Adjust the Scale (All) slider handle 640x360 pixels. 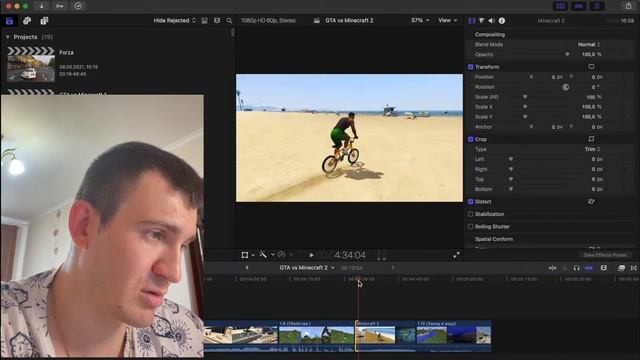point(525,97)
